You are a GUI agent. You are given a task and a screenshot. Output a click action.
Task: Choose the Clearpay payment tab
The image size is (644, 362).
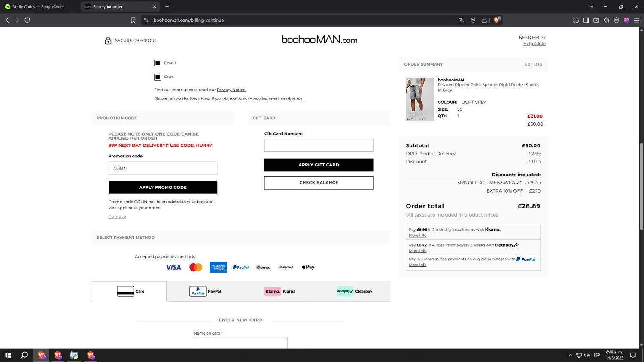pos(354,291)
